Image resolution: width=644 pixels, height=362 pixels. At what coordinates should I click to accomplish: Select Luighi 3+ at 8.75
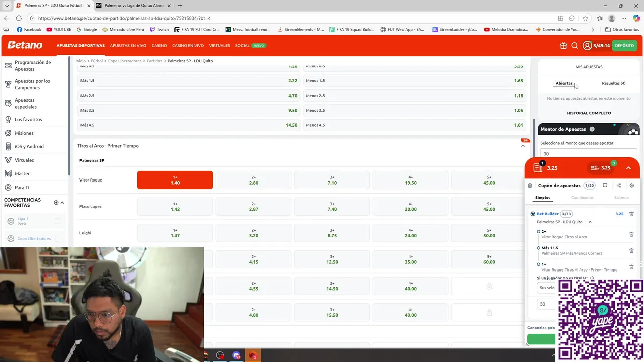click(x=332, y=233)
